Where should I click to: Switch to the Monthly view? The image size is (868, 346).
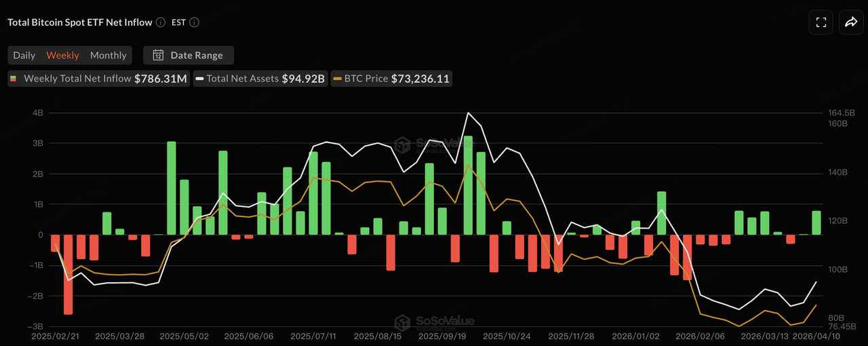pos(108,55)
